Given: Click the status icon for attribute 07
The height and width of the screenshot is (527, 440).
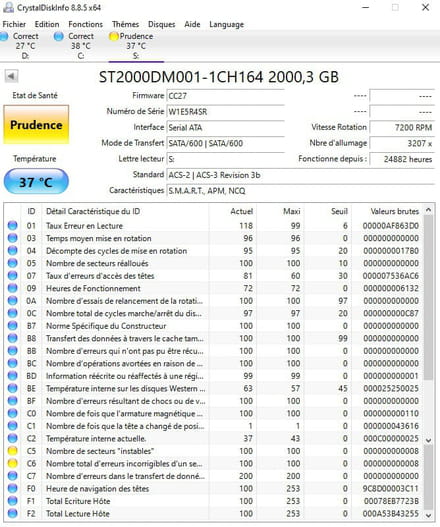Looking at the screenshot, I should pyautogui.click(x=12, y=276).
